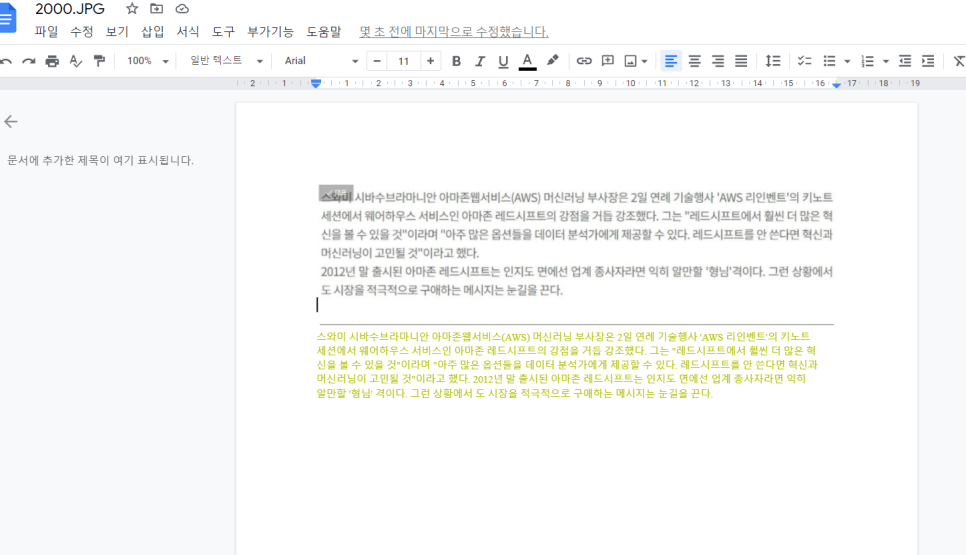Redo the last action
The image size is (966, 555).
[x=28, y=61]
